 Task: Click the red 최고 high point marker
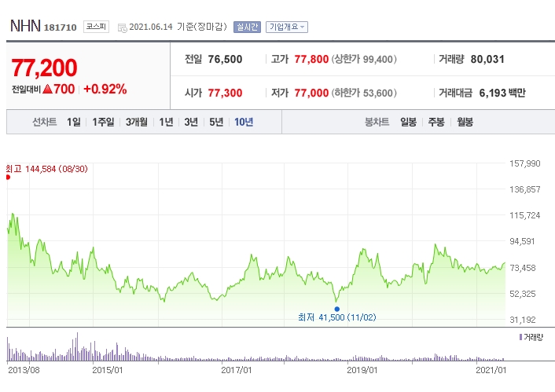coord(8,178)
